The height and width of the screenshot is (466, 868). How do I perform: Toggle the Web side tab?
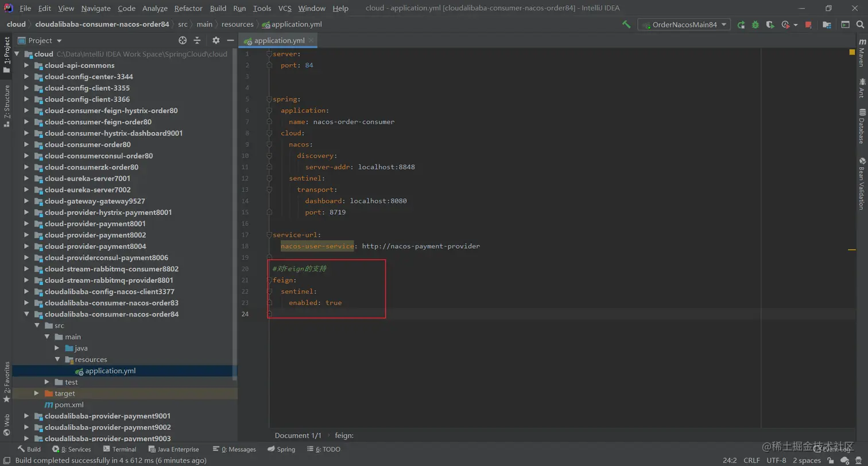pyautogui.click(x=6, y=425)
